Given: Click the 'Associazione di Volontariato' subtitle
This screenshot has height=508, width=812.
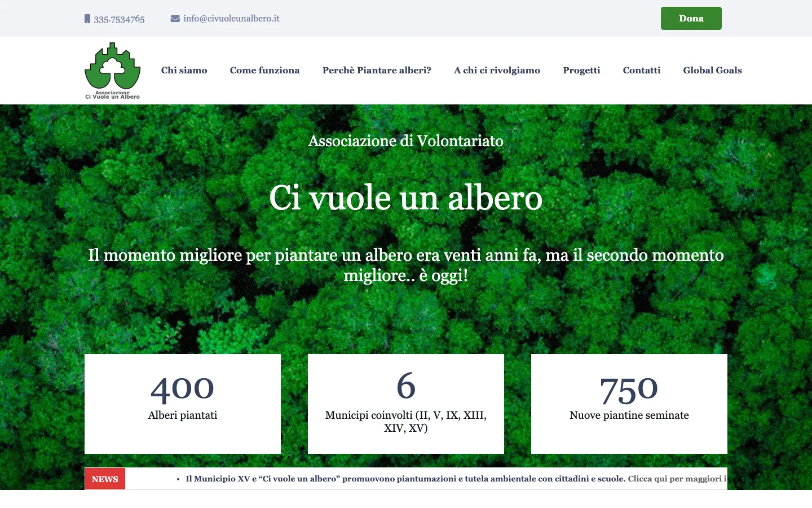Looking at the screenshot, I should pyautogui.click(x=406, y=141).
